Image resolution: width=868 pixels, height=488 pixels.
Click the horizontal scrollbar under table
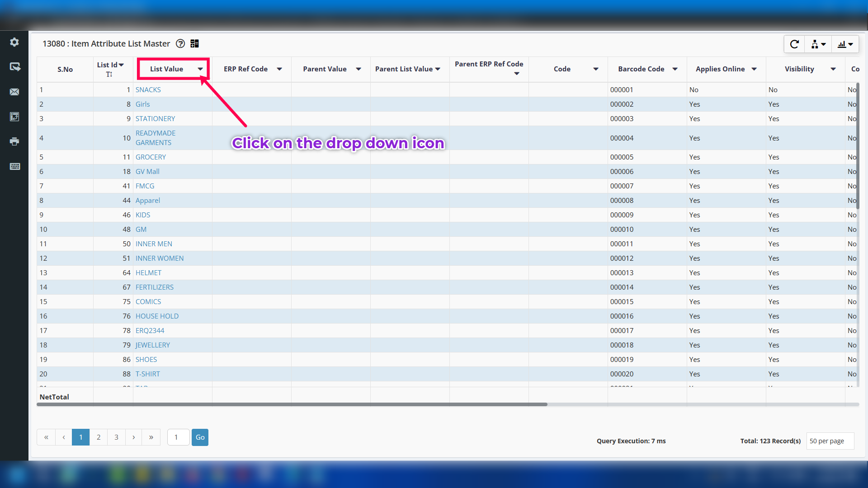(292, 404)
